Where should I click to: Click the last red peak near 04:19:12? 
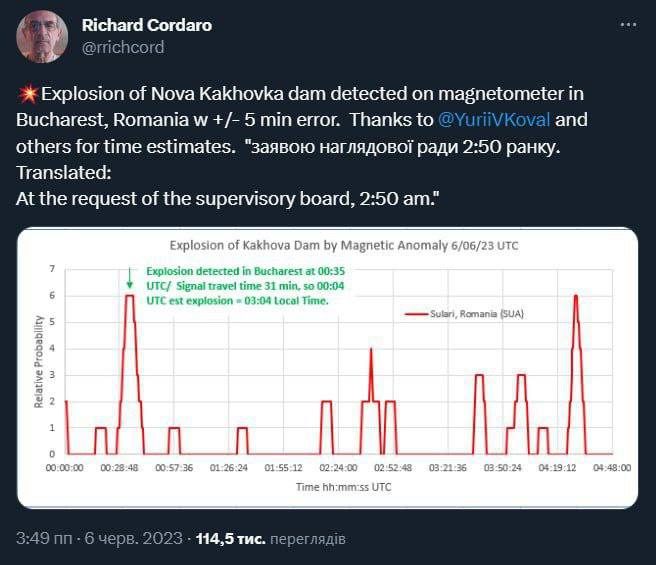576,297
